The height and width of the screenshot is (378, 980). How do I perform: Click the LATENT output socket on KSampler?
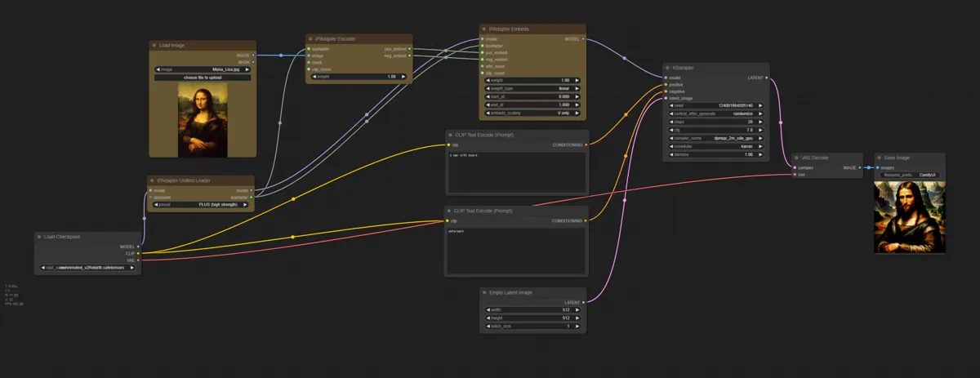767,78
